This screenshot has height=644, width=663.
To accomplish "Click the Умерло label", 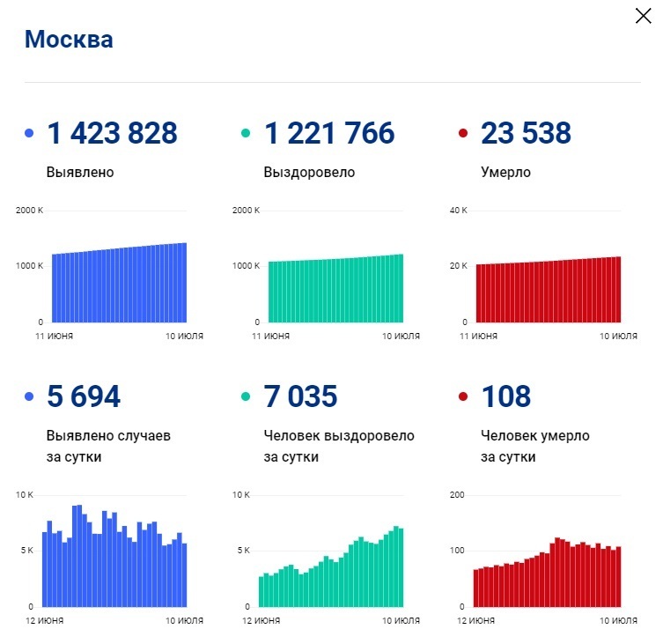I will coord(505,172).
